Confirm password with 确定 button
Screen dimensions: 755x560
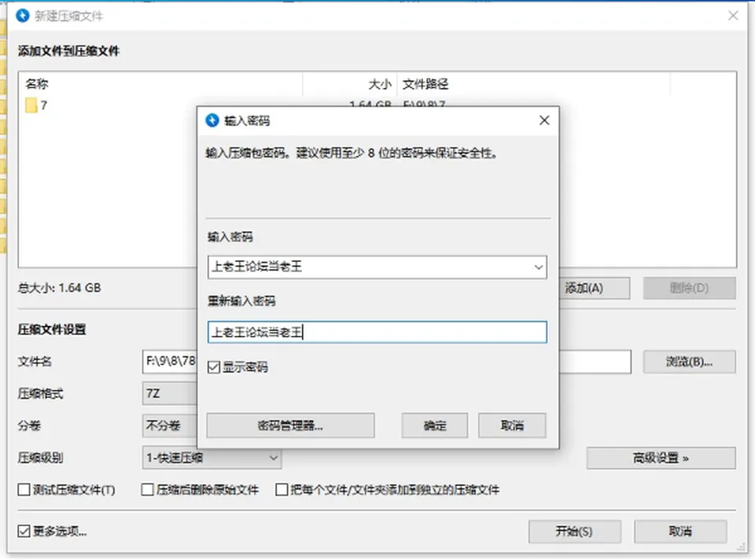435,426
